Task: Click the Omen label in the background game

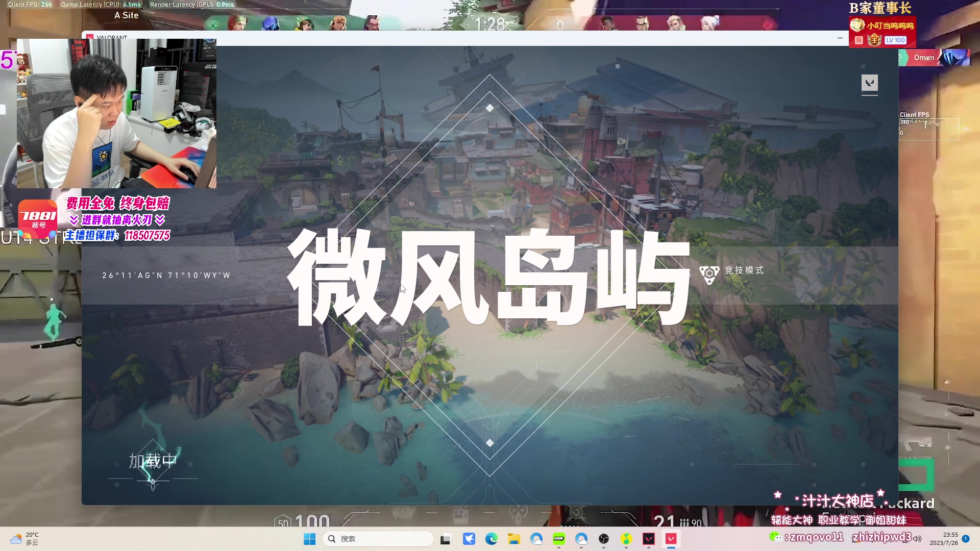Action: pyautogui.click(x=924, y=58)
